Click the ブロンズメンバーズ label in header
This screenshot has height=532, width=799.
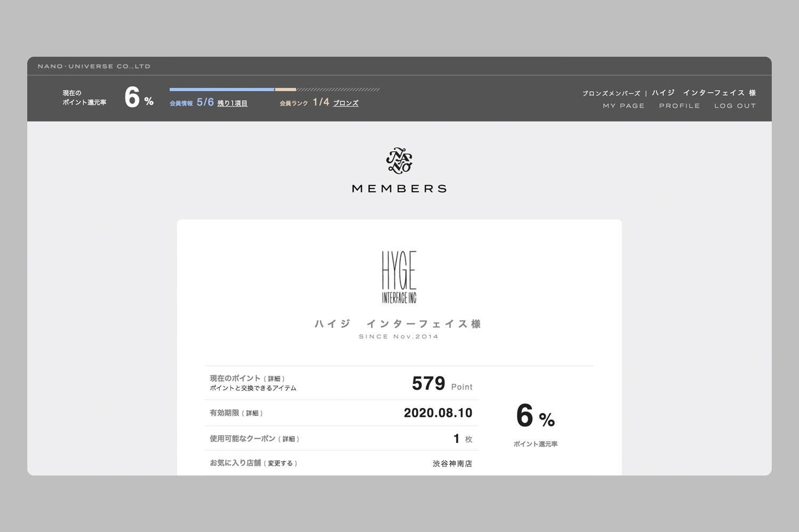611,93
